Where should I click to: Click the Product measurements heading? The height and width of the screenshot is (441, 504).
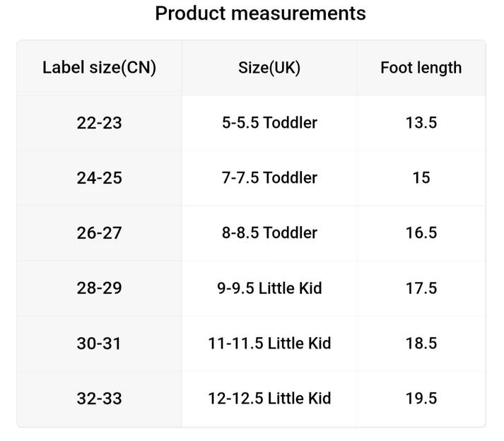[x=260, y=13]
